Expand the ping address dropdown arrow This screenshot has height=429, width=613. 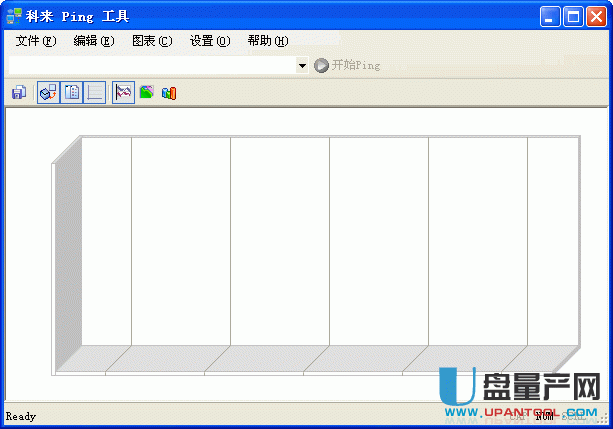click(x=302, y=66)
